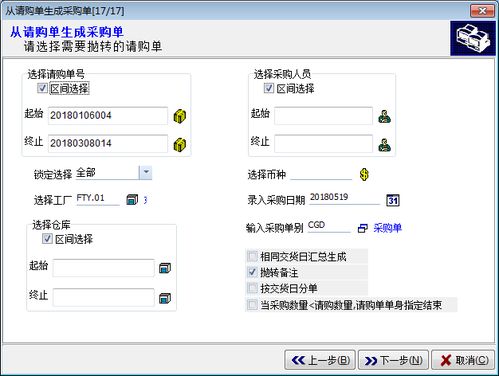Open purchase order type lookup icon

(x=362, y=228)
